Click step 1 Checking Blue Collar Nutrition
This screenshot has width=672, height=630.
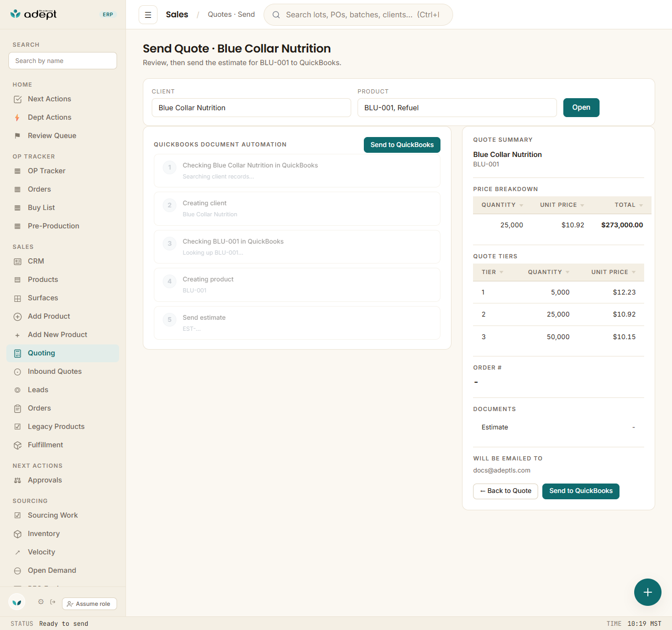tap(297, 171)
